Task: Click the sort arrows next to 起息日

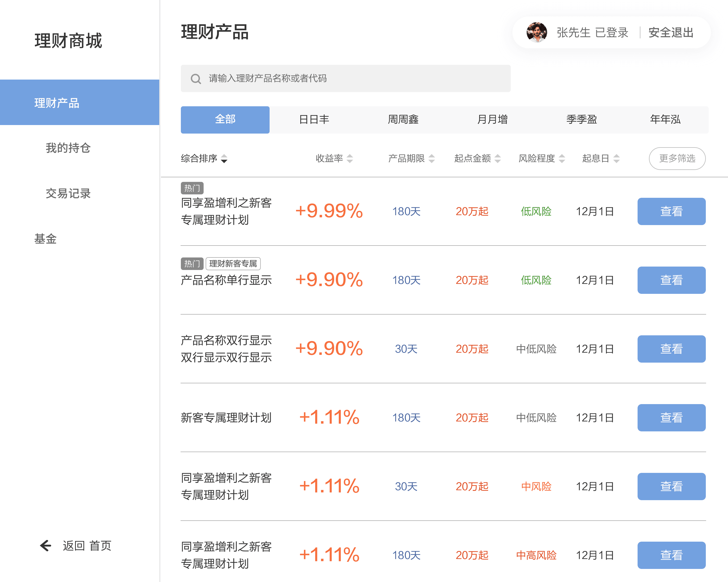Action: (616, 158)
